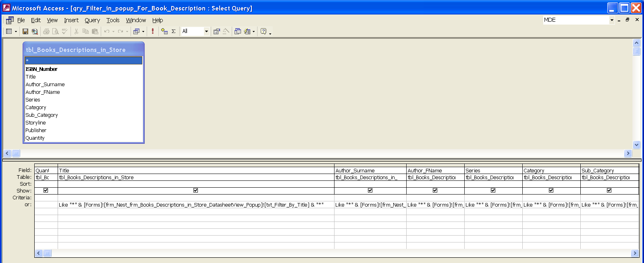
Task: Save the query with the floppy icon
Action: click(x=25, y=31)
